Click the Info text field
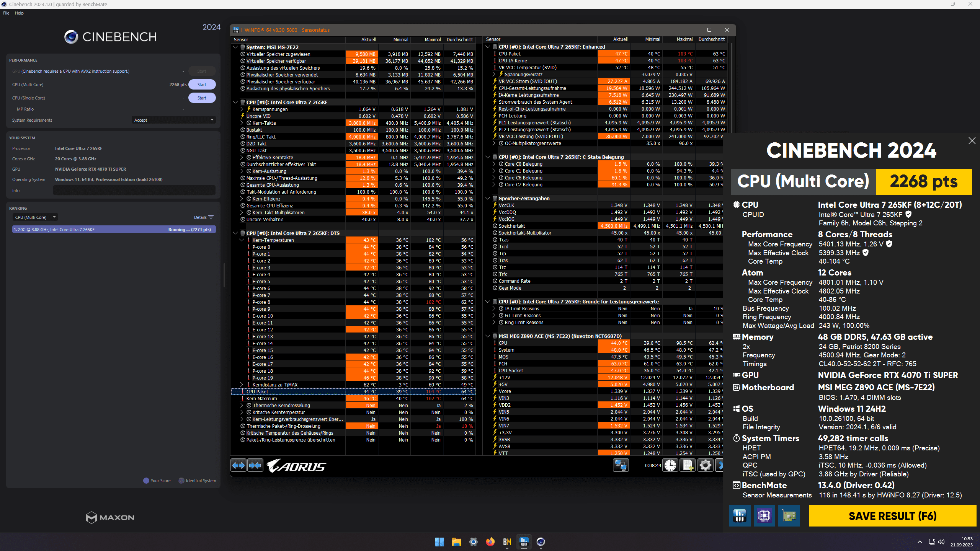The width and height of the screenshot is (980, 551). 134,191
